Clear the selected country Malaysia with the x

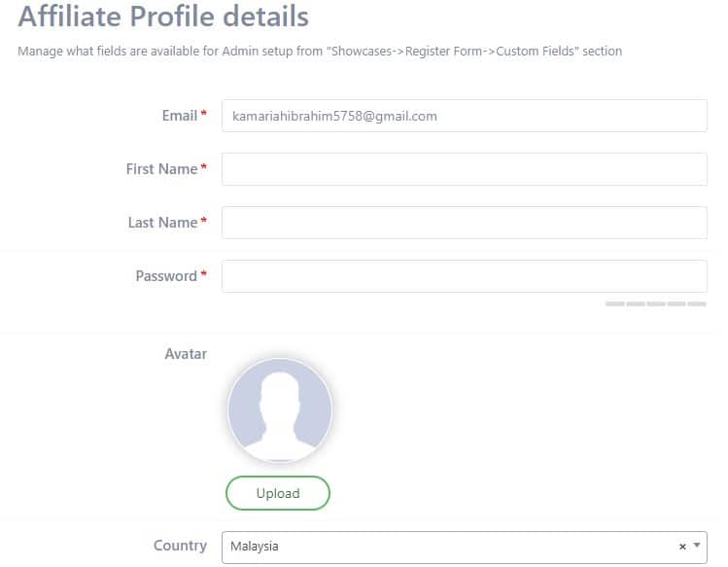click(x=682, y=547)
